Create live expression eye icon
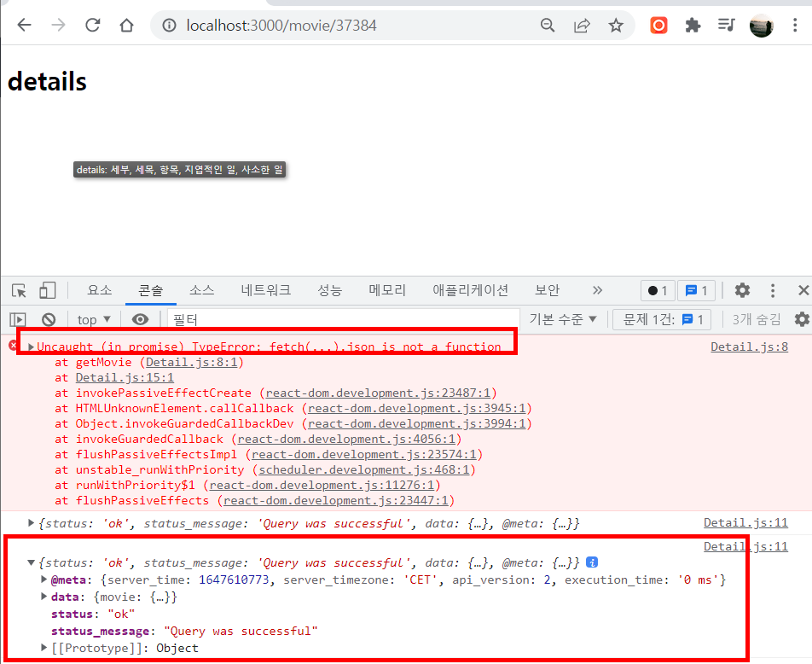This screenshot has height=664, width=812. [140, 319]
